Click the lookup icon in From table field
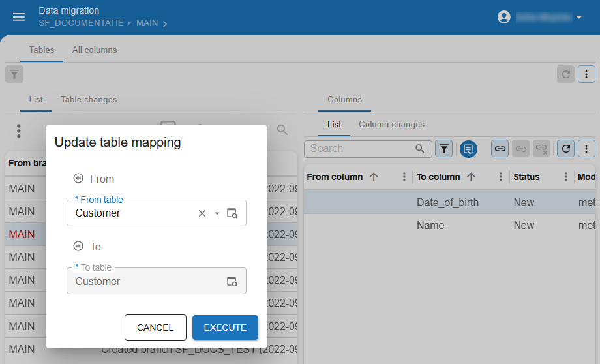 point(232,213)
